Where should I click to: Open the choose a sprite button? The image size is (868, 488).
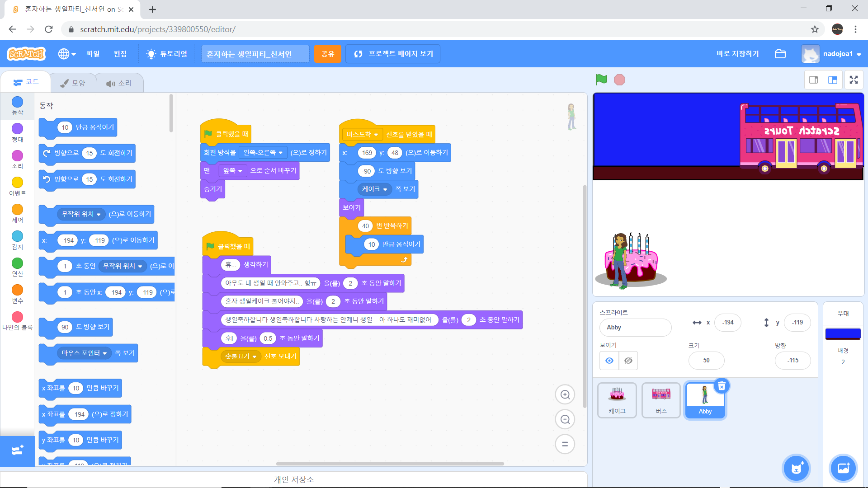click(796, 468)
